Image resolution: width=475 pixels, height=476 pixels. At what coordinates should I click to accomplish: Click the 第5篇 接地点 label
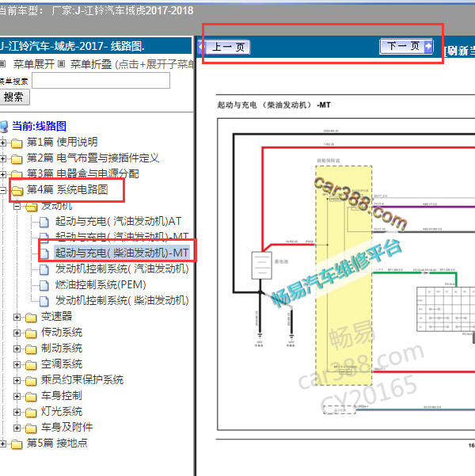57,443
